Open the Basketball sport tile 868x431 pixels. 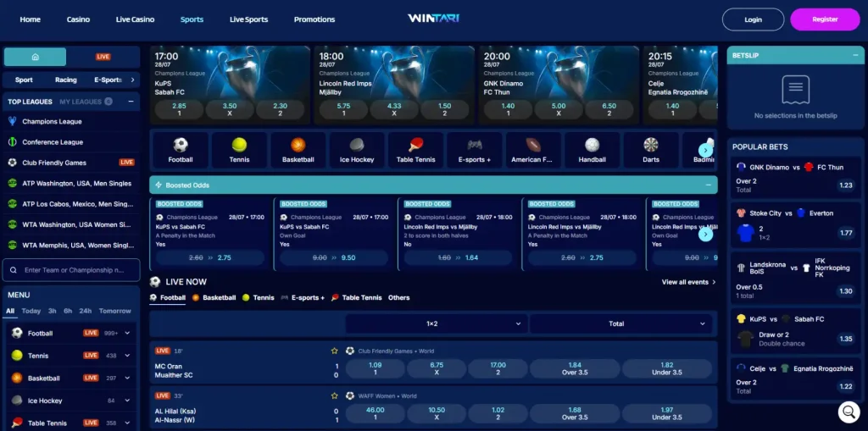click(x=298, y=150)
